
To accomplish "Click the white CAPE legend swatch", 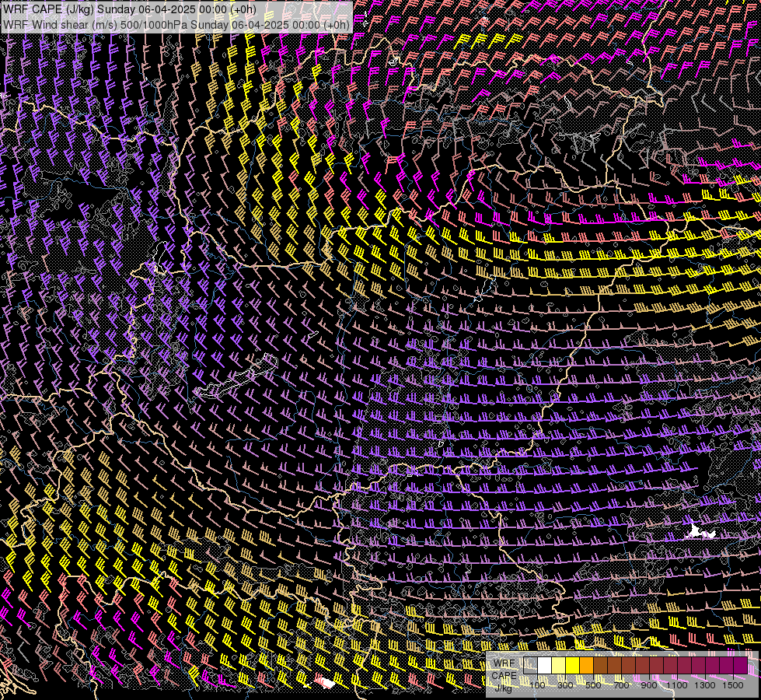I will pyautogui.click(x=545, y=666).
